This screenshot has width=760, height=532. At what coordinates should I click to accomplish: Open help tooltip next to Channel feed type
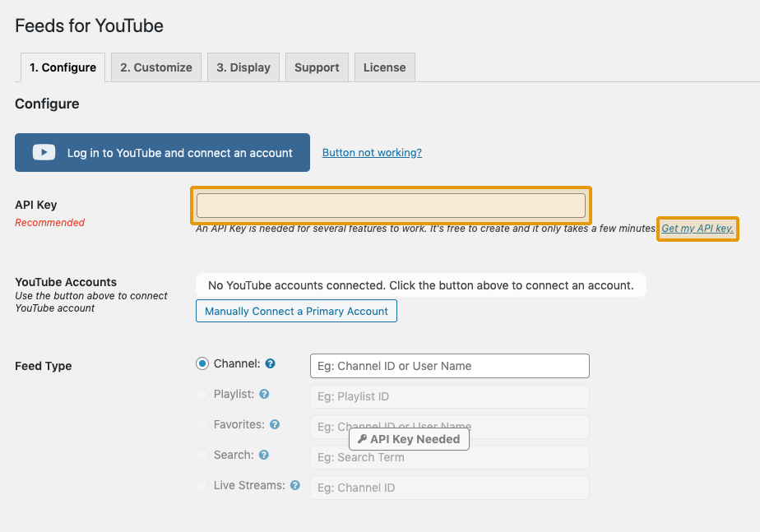[270, 363]
